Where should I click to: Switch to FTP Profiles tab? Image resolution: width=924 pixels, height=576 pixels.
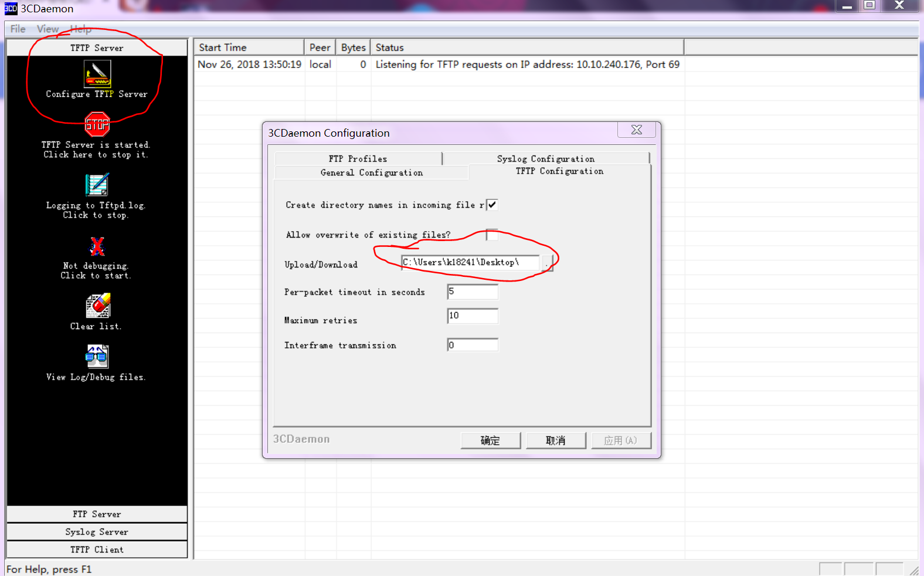(358, 159)
